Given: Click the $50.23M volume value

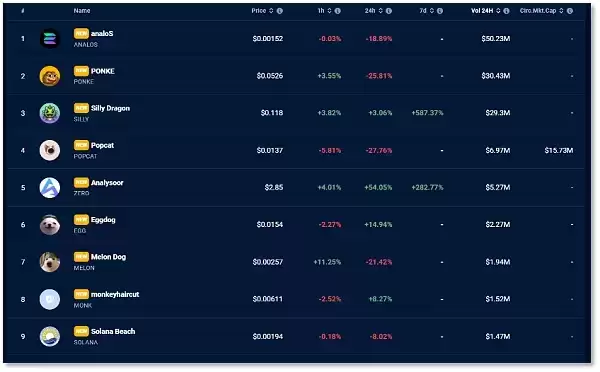Looking at the screenshot, I should tap(496, 39).
